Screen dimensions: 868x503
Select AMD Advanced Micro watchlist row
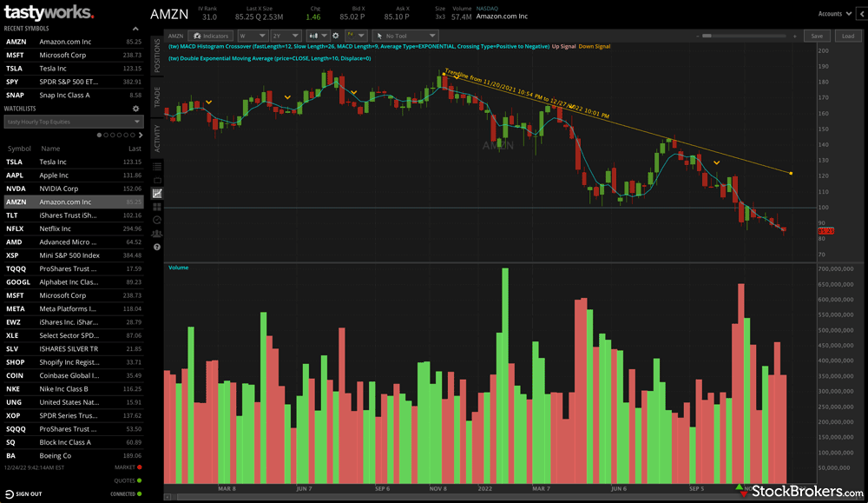pos(74,242)
